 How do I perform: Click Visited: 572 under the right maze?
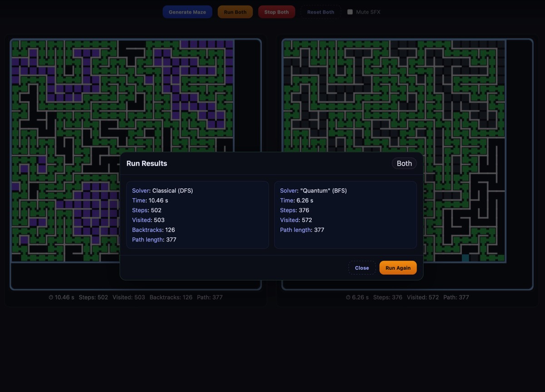point(423,298)
